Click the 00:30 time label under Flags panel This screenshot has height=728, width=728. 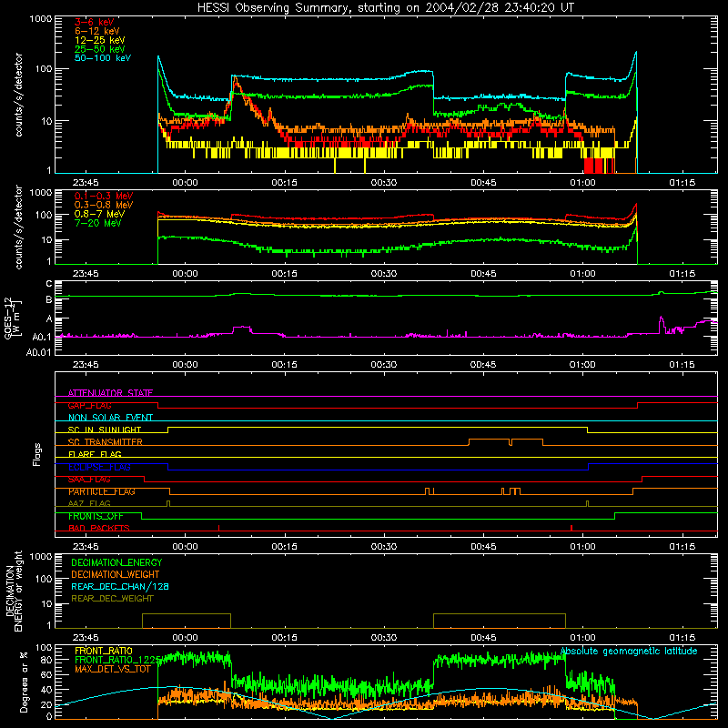383,547
